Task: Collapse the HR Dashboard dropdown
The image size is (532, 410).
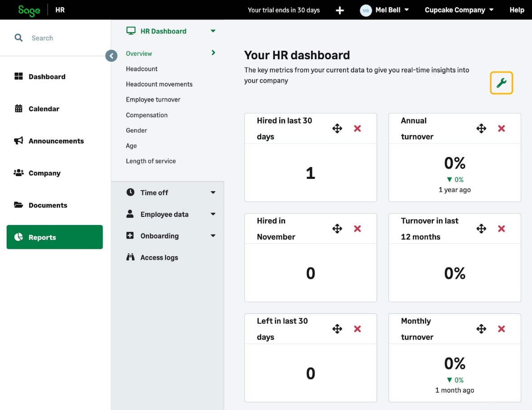Action: pyautogui.click(x=213, y=31)
